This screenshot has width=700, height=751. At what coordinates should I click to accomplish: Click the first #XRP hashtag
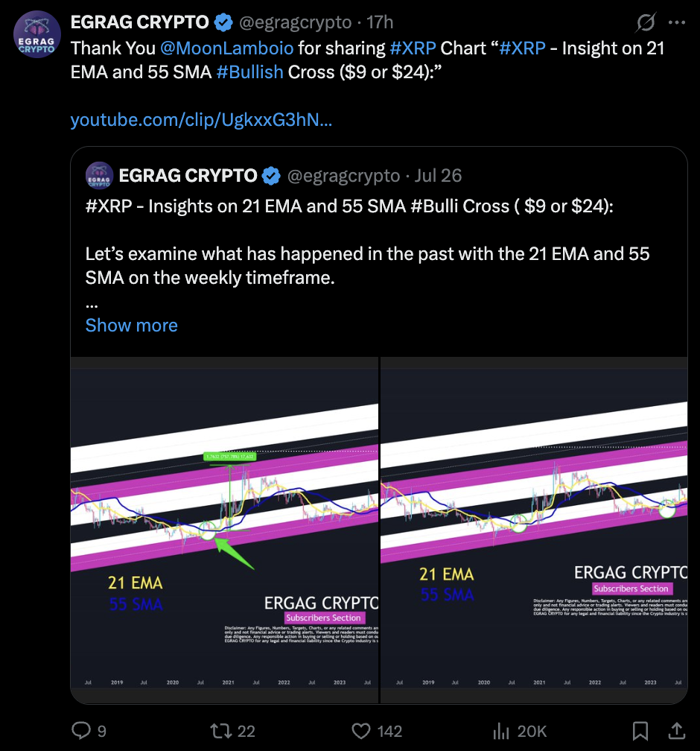click(x=413, y=48)
